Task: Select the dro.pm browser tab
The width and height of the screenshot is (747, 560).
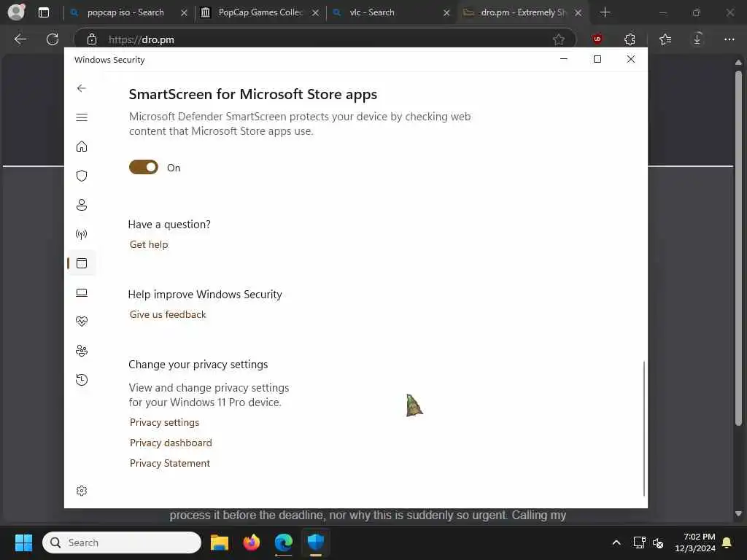Action: coord(522,12)
